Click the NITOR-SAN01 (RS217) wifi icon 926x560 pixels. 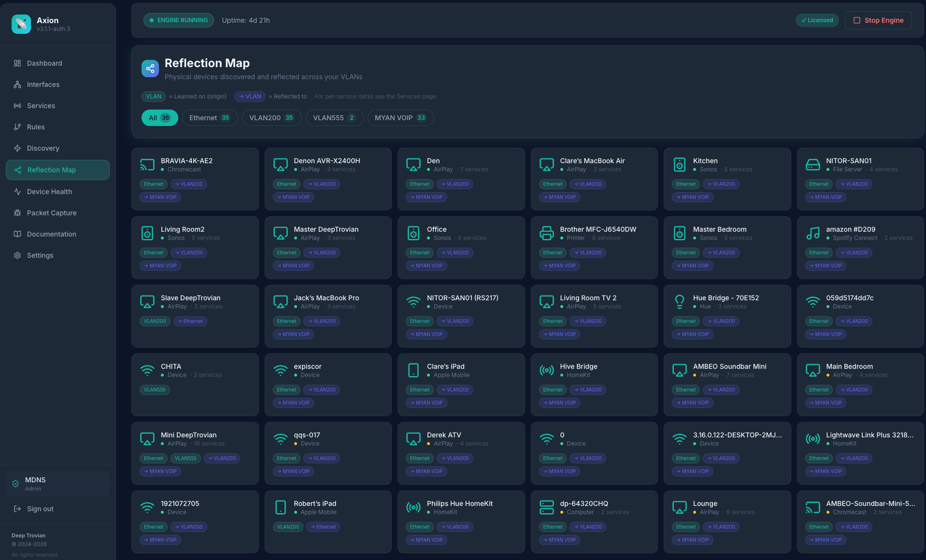tap(413, 302)
